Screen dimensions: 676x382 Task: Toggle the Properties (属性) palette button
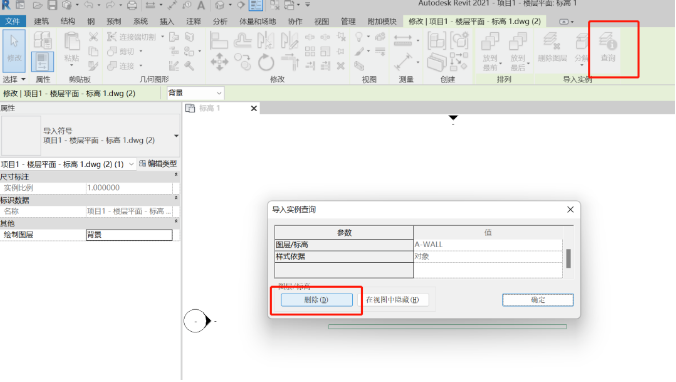click(x=42, y=62)
